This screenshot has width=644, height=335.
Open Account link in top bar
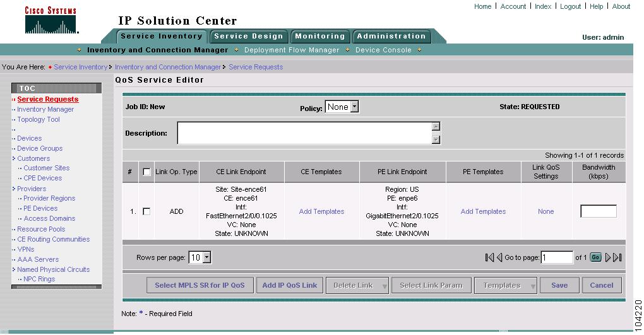pyautogui.click(x=513, y=6)
